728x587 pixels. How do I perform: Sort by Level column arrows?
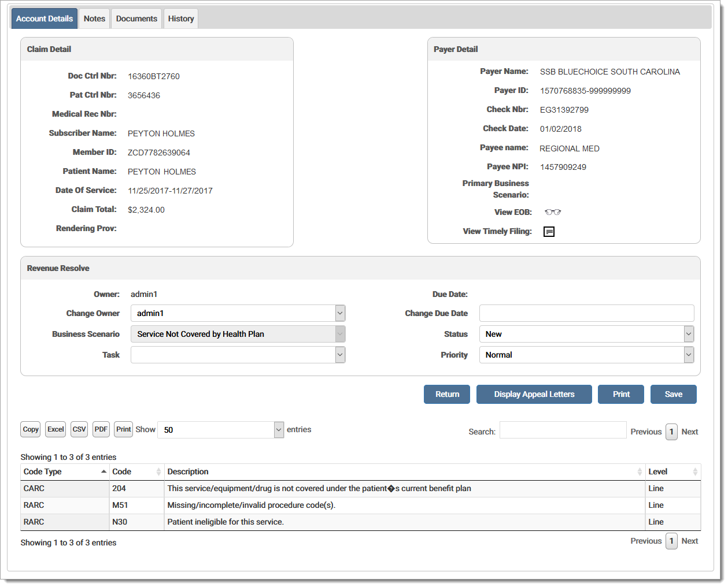[x=694, y=472]
